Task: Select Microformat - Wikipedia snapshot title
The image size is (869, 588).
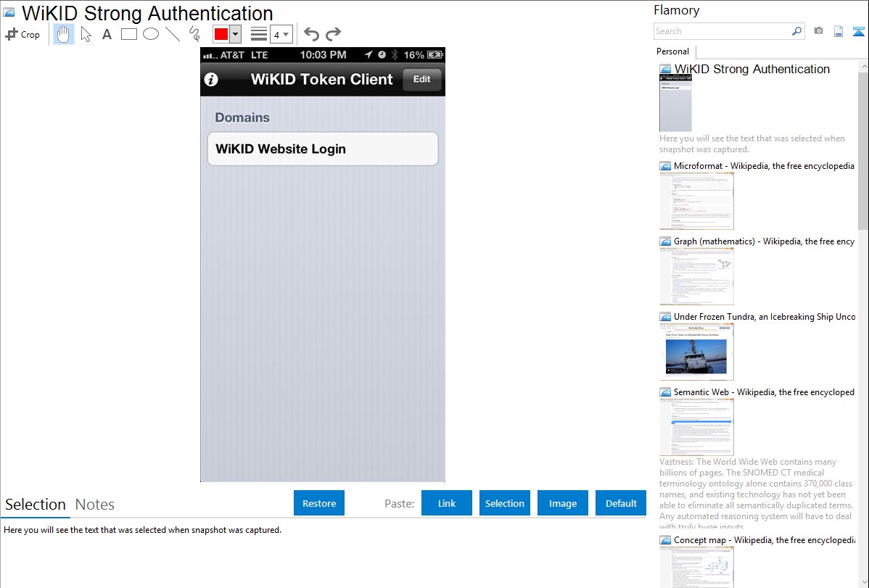Action: (764, 166)
